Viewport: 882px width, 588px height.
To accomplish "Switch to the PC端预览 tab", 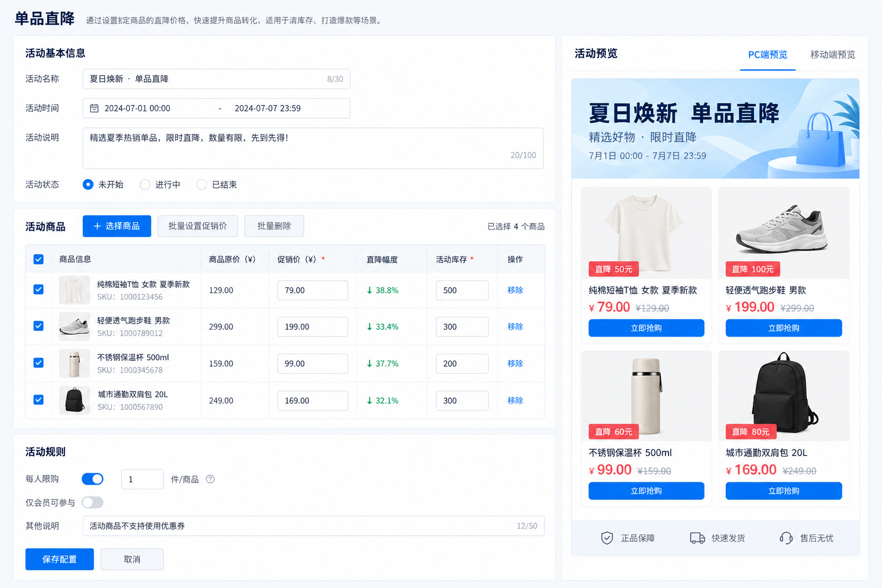I will click(x=768, y=55).
